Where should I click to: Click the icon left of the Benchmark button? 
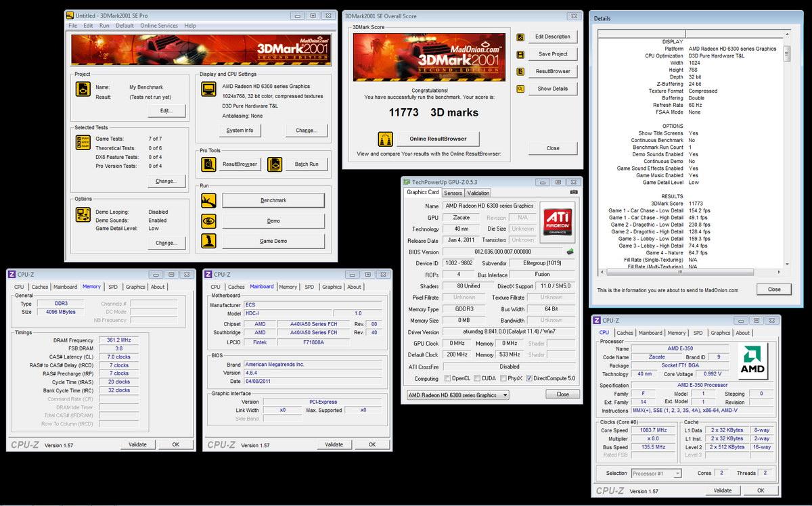[x=209, y=200]
